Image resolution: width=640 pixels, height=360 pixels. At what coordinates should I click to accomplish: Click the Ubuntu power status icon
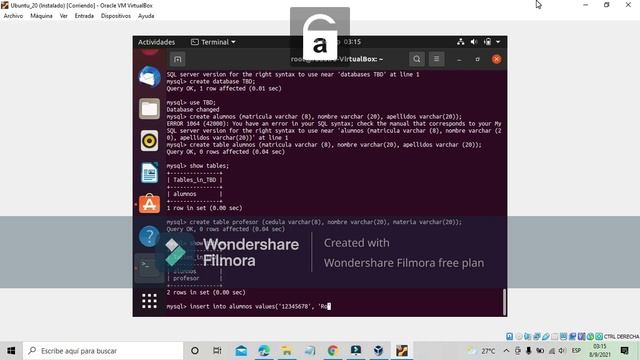487,42
